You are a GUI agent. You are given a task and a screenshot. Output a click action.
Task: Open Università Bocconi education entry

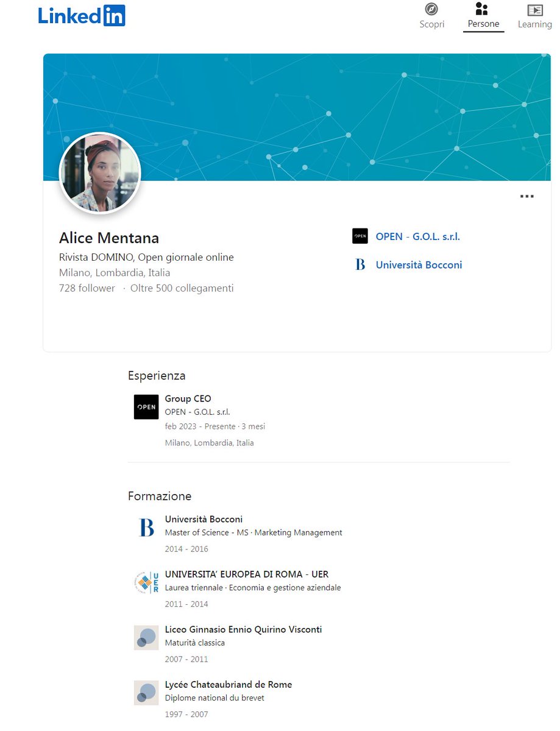pyautogui.click(x=204, y=520)
